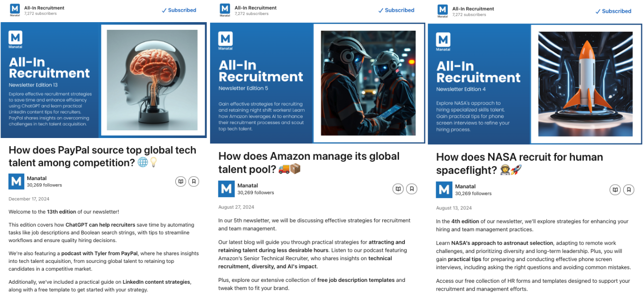Click the August 13, 2024 date

(454, 208)
